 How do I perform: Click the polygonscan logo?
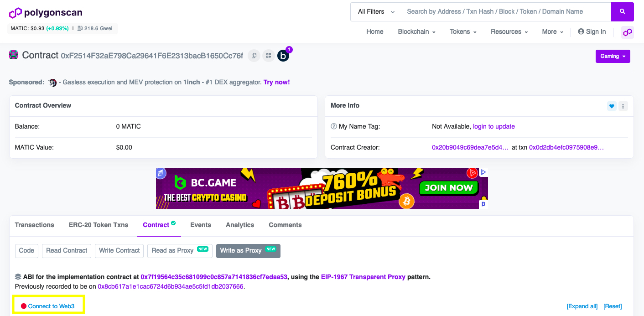pyautogui.click(x=46, y=12)
